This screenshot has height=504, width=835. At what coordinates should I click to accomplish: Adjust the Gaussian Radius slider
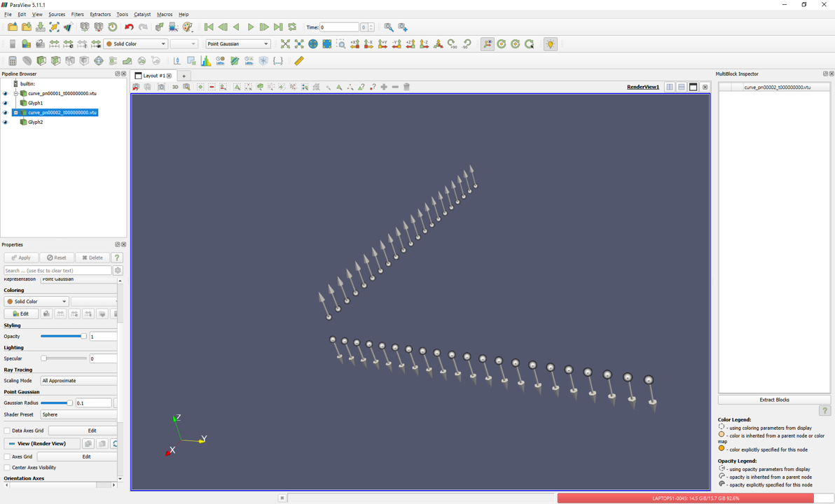pyautogui.click(x=57, y=403)
